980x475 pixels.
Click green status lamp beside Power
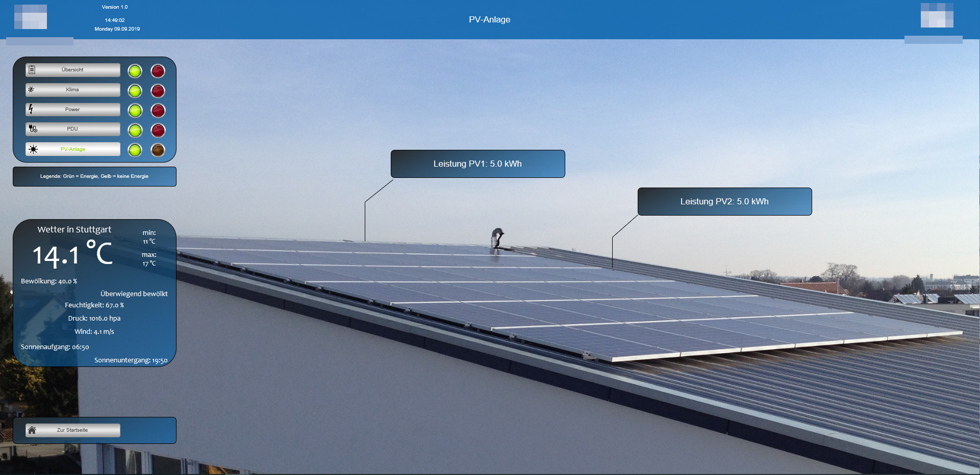pos(135,111)
